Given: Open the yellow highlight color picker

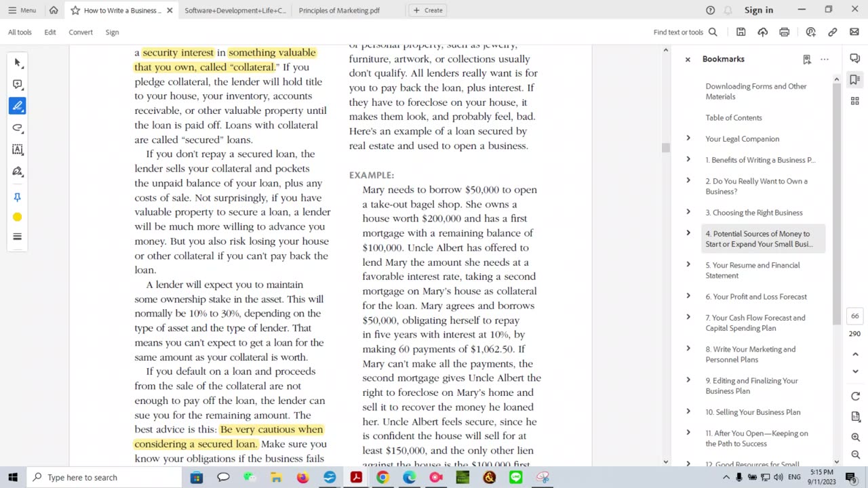Looking at the screenshot, I should click(x=18, y=217).
